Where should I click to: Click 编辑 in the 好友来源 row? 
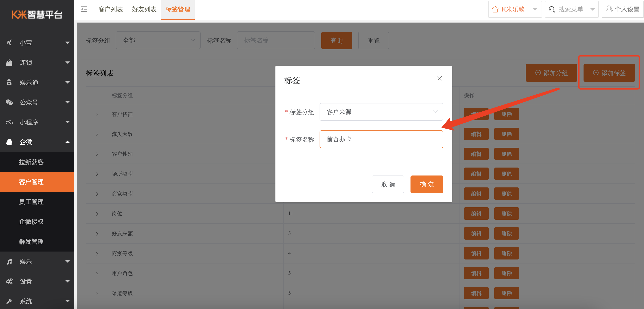click(x=476, y=233)
